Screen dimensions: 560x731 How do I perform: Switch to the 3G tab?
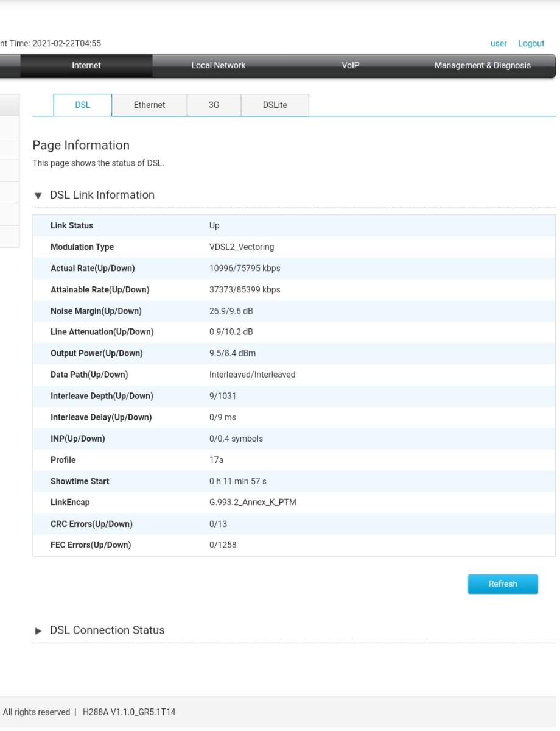214,105
